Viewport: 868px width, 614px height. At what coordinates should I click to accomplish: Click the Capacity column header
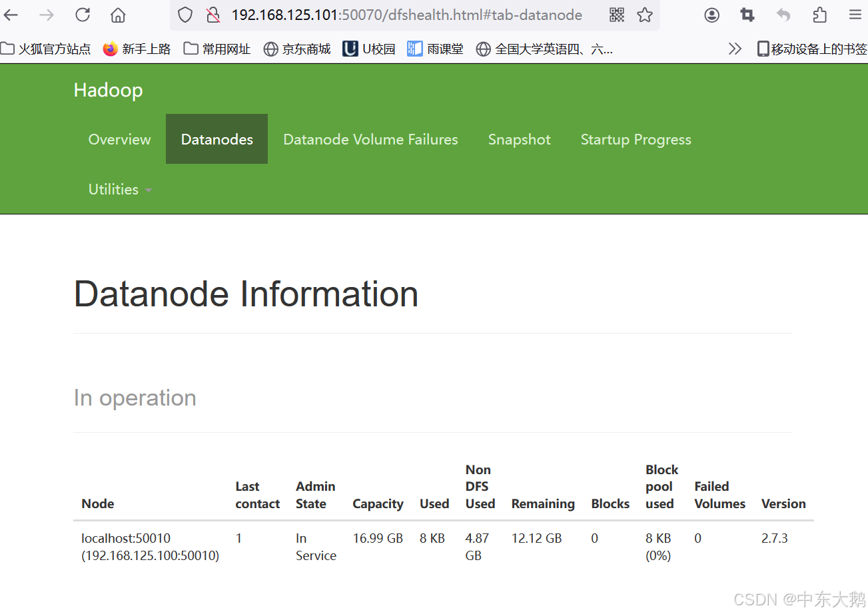(x=378, y=503)
